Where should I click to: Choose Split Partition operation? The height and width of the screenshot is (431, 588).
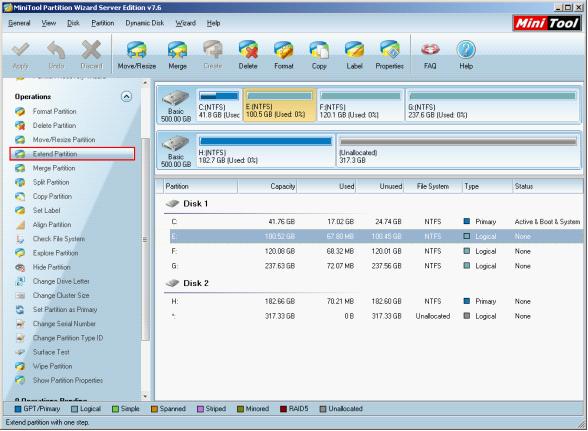click(x=51, y=182)
